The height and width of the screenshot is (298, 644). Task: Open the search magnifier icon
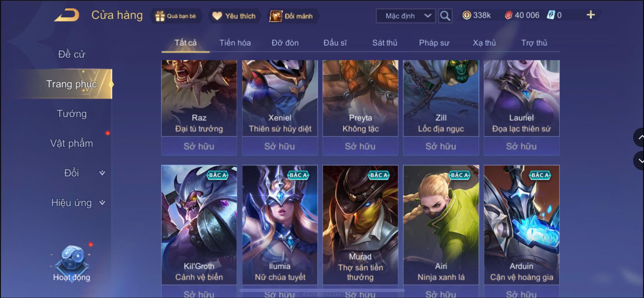click(445, 16)
